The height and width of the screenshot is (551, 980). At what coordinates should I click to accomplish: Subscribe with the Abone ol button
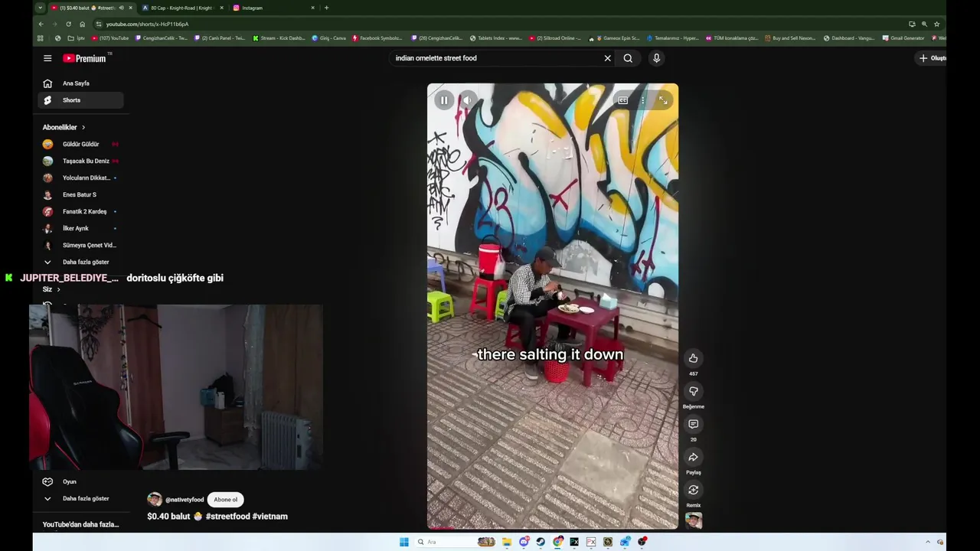(x=225, y=500)
